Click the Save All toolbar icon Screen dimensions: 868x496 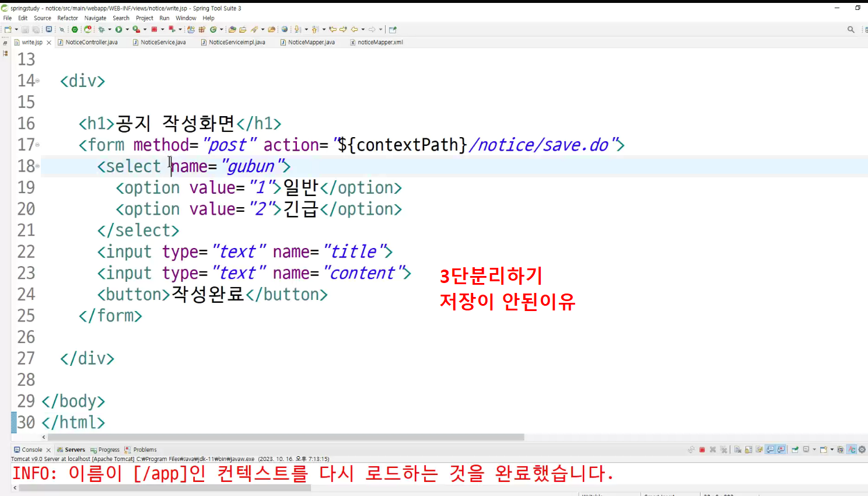pos(36,29)
